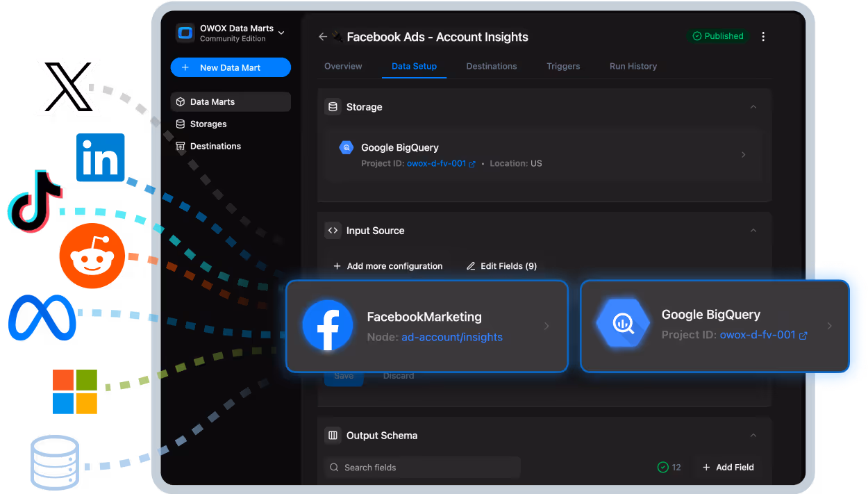Click the Meta logo icon
This screenshot has height=494, width=868.
click(x=42, y=318)
